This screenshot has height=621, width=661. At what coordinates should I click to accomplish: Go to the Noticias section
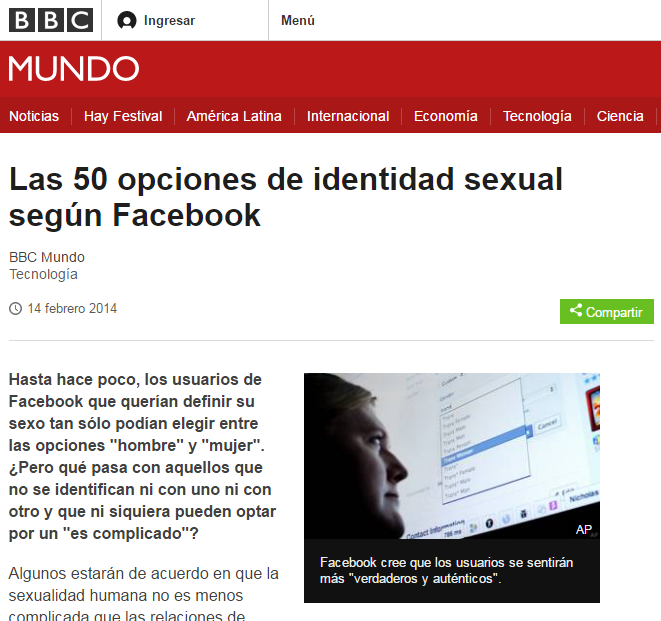point(34,116)
